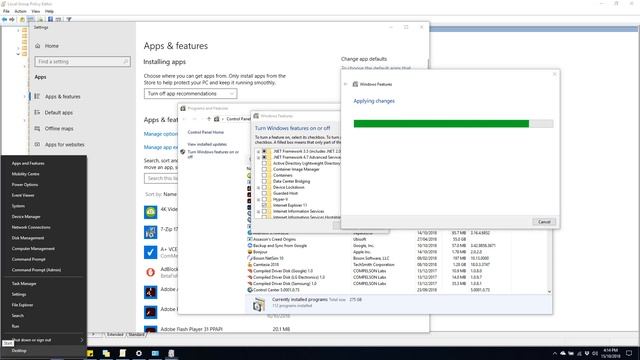The height and width of the screenshot is (360, 640).
Task: Show hidden tray icons chevron
Action: pos(554,353)
